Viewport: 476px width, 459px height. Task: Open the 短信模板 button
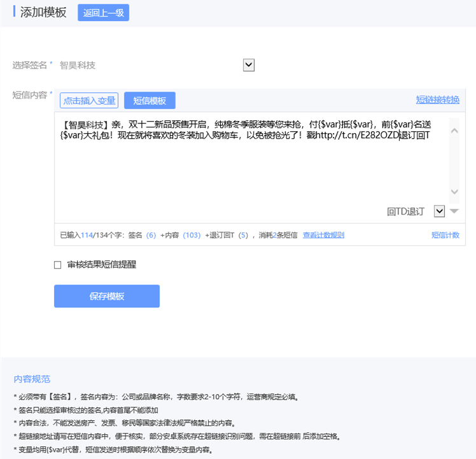click(x=150, y=101)
